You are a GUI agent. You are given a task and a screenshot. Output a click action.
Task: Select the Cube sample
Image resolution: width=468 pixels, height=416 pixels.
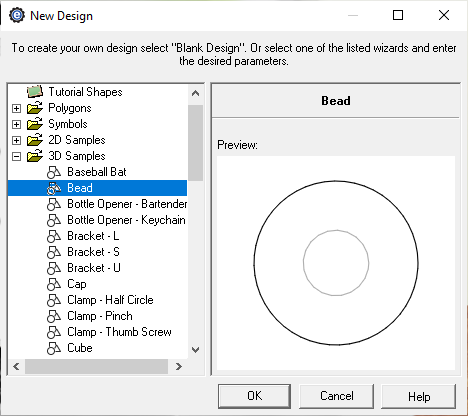80,348
